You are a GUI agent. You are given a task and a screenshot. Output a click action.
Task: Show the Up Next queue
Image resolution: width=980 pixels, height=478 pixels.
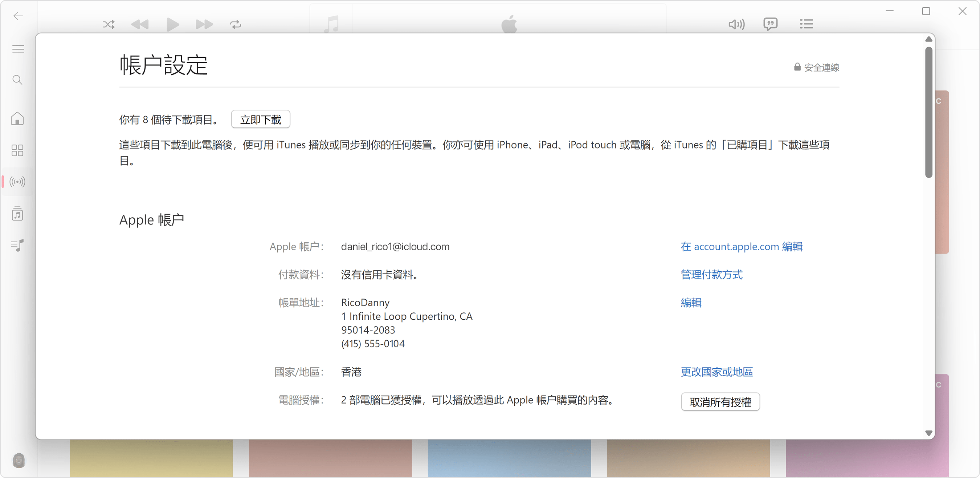point(807,24)
